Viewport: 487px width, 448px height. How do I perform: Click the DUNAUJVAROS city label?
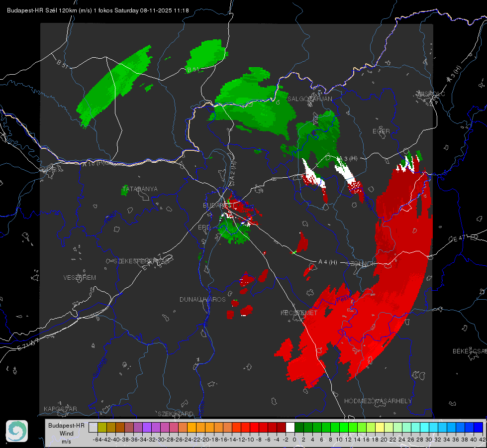(x=202, y=299)
